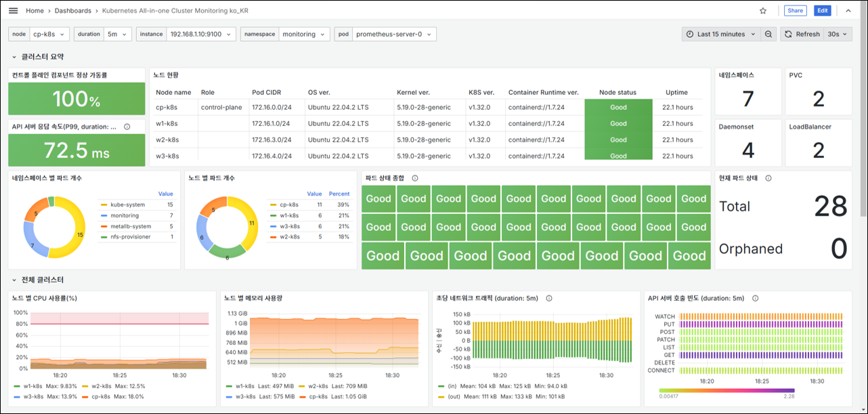This screenshot has height=414, width=868.
Task: Star this dashboard as favorite
Action: tap(763, 11)
